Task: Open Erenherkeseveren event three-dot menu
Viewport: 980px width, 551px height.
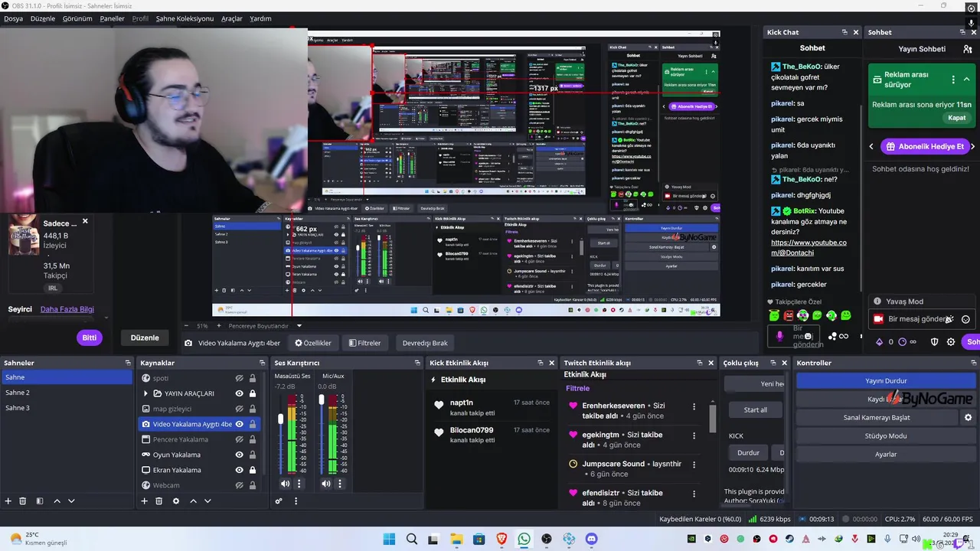Action: click(694, 406)
